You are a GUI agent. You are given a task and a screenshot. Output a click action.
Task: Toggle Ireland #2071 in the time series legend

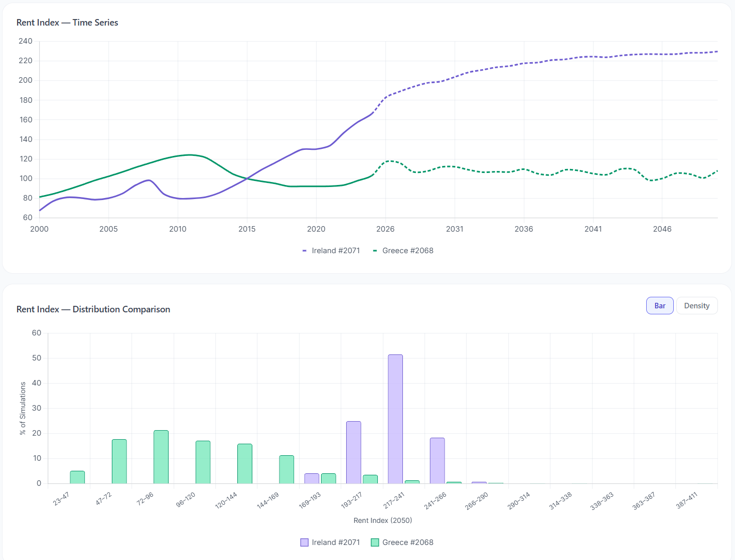[332, 250]
